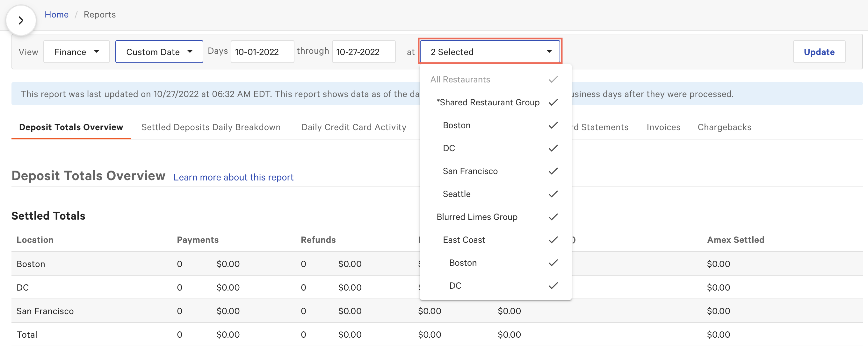Expand the Custom Date range picker

pos(159,52)
